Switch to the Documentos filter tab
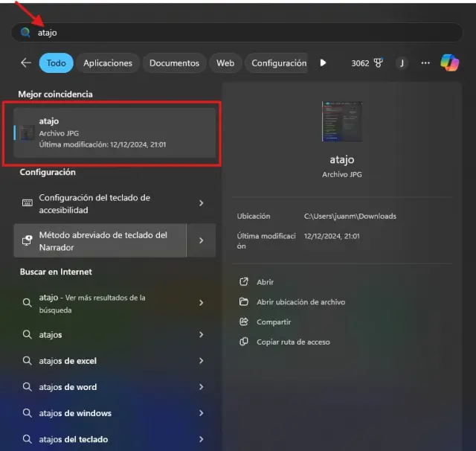The width and height of the screenshot is (476, 451). [x=174, y=63]
